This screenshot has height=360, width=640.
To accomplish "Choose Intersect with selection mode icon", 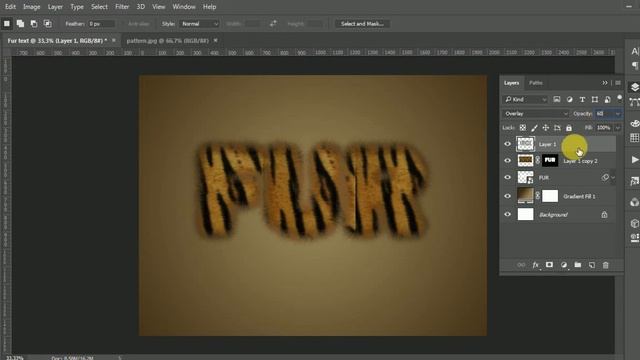I will click(48, 24).
